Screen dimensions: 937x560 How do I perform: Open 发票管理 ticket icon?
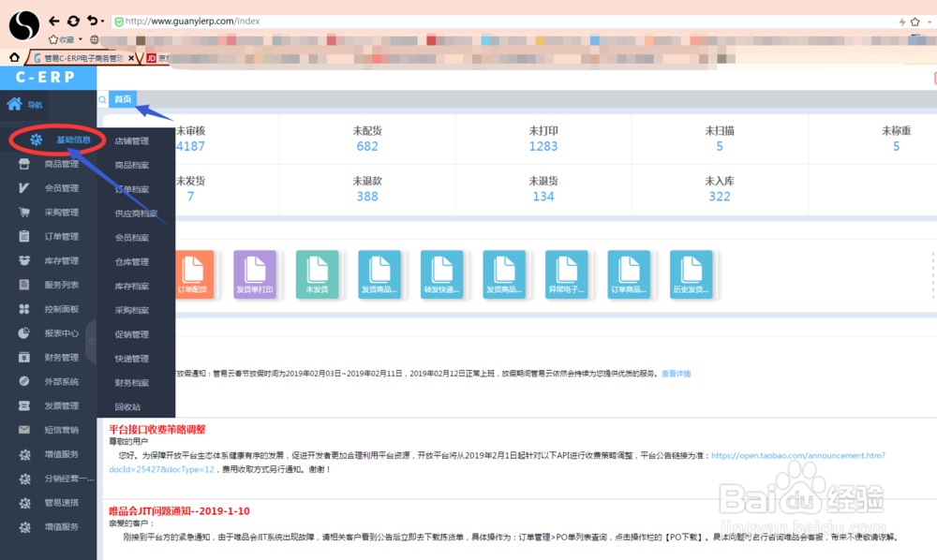[24, 405]
